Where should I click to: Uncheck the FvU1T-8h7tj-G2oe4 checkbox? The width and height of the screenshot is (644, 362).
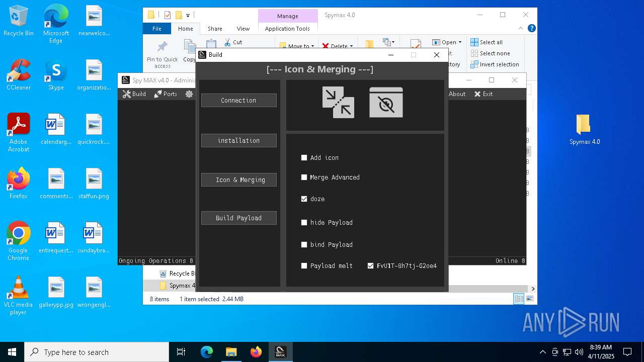pyautogui.click(x=371, y=265)
